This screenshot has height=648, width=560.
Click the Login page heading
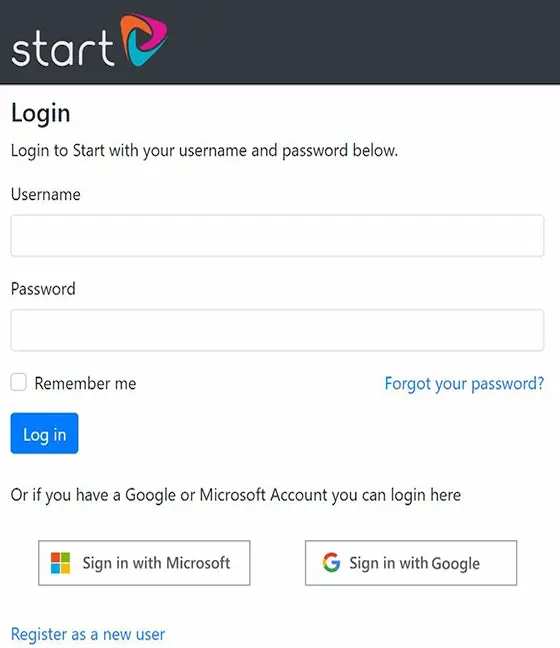[x=41, y=113]
